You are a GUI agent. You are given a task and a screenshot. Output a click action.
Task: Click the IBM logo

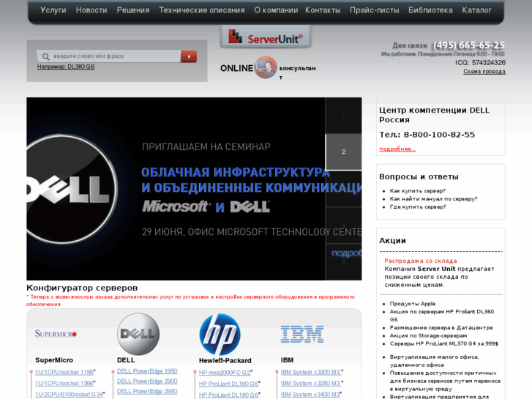tap(302, 334)
